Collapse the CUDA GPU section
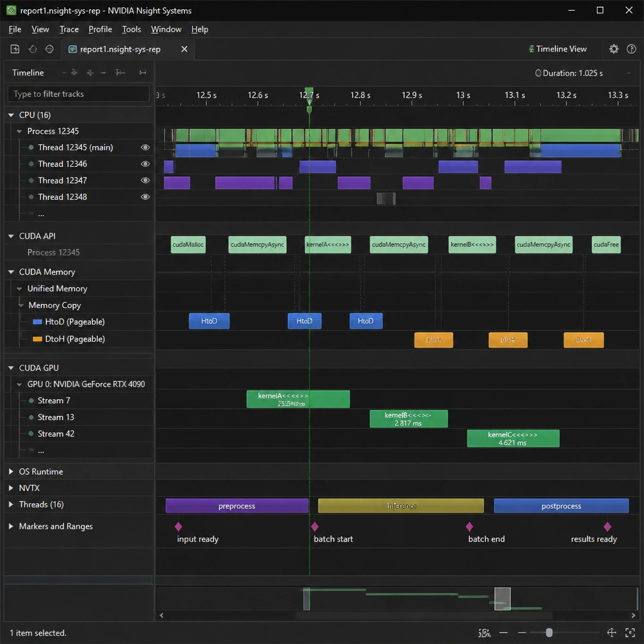The height and width of the screenshot is (644, 644). click(11, 368)
